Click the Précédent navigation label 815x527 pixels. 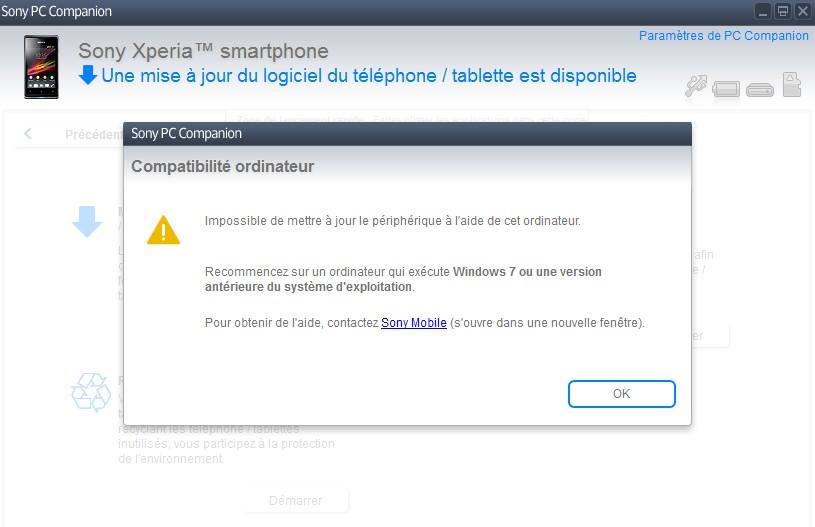(94, 135)
